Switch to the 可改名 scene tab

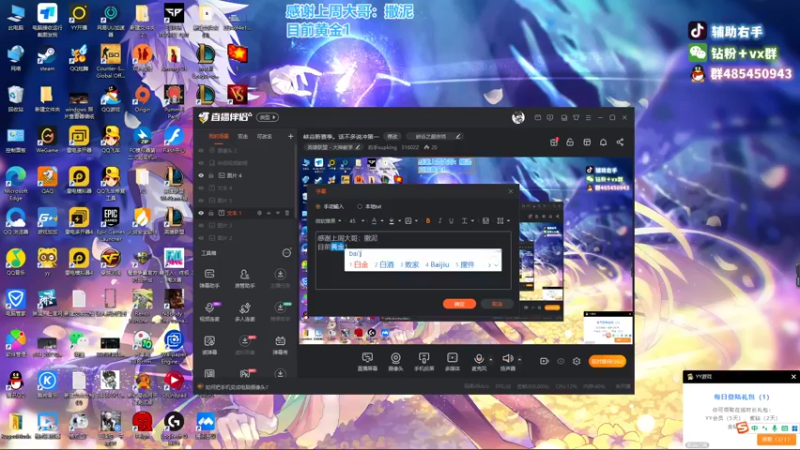pos(264,136)
